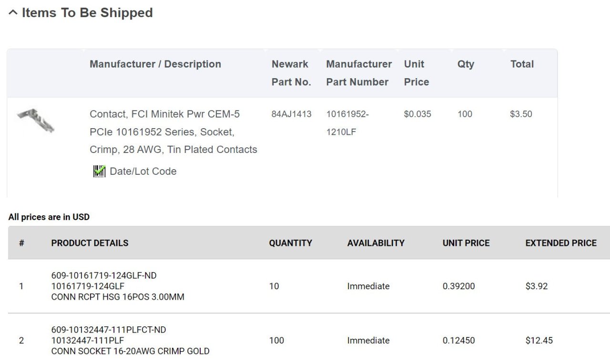
Task: Click the Newark Part No. column header
Action: (x=291, y=73)
